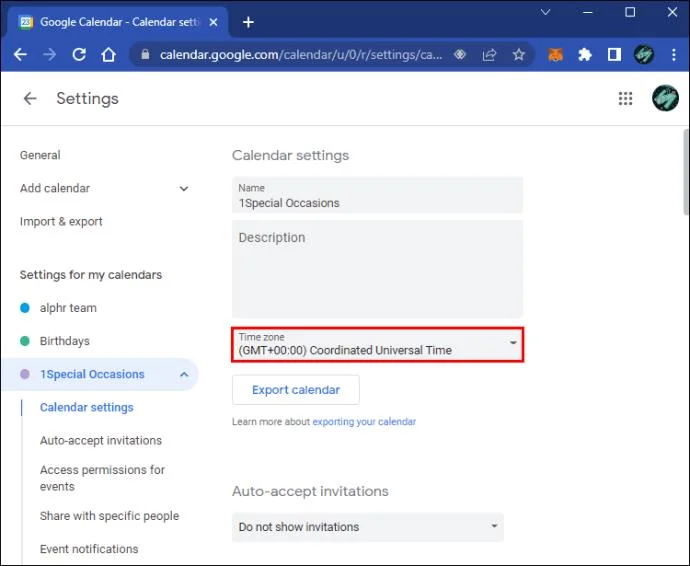Open General settings section
Viewport: 690px width, 566px height.
click(x=40, y=155)
